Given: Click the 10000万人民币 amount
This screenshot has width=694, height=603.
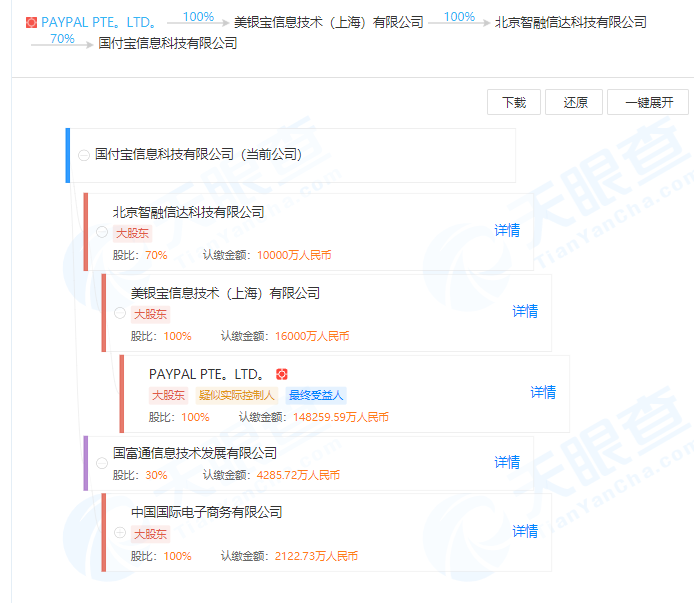Looking at the screenshot, I should point(294,255).
